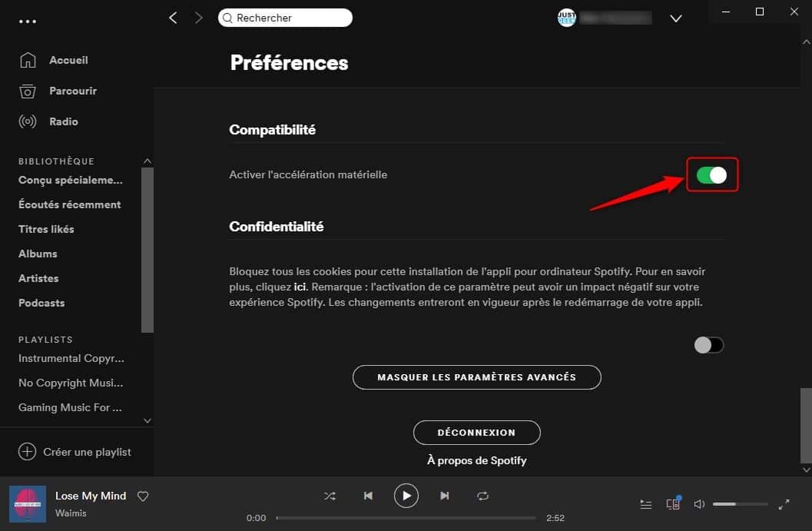Open the Parcourir page
The width and height of the screenshot is (812, 531).
click(x=73, y=91)
